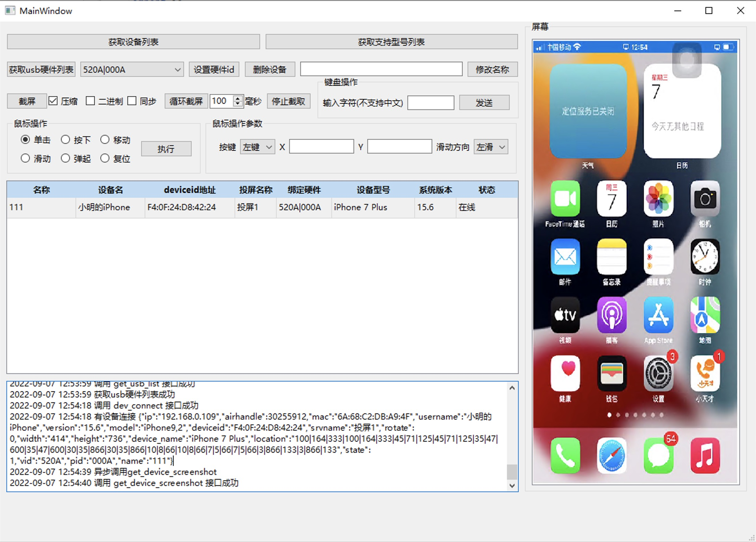Click the log panel scroll down arrow
Screen dimensions: 756x542
tap(512, 486)
